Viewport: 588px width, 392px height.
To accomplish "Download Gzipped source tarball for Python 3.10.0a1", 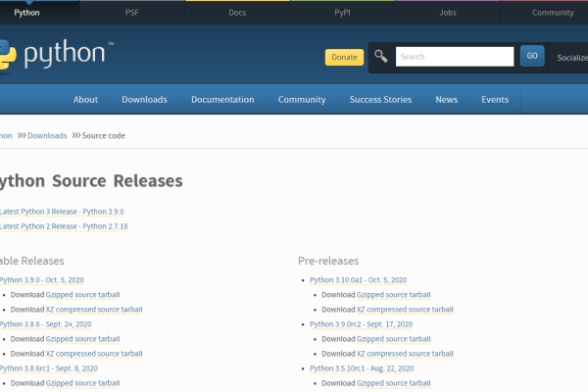I will point(394,294).
